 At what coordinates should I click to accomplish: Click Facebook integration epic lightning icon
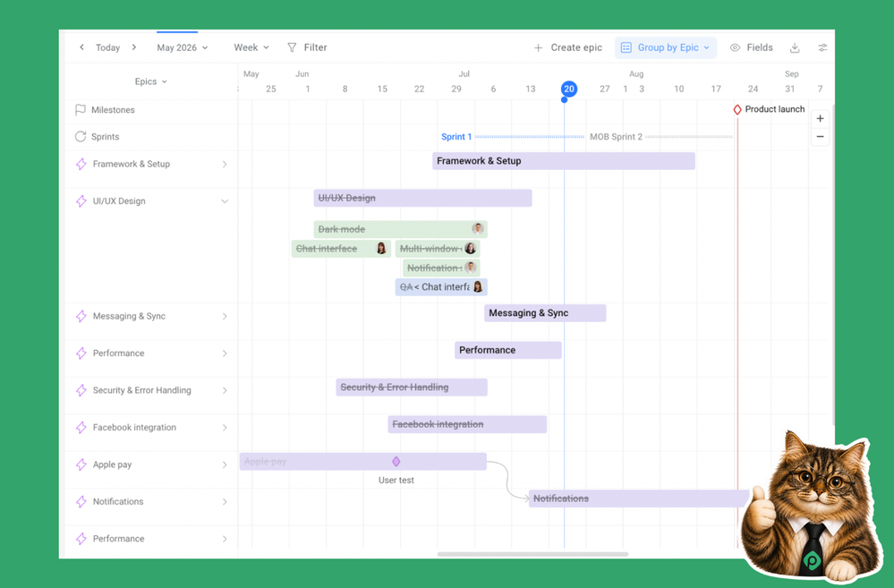click(x=81, y=428)
